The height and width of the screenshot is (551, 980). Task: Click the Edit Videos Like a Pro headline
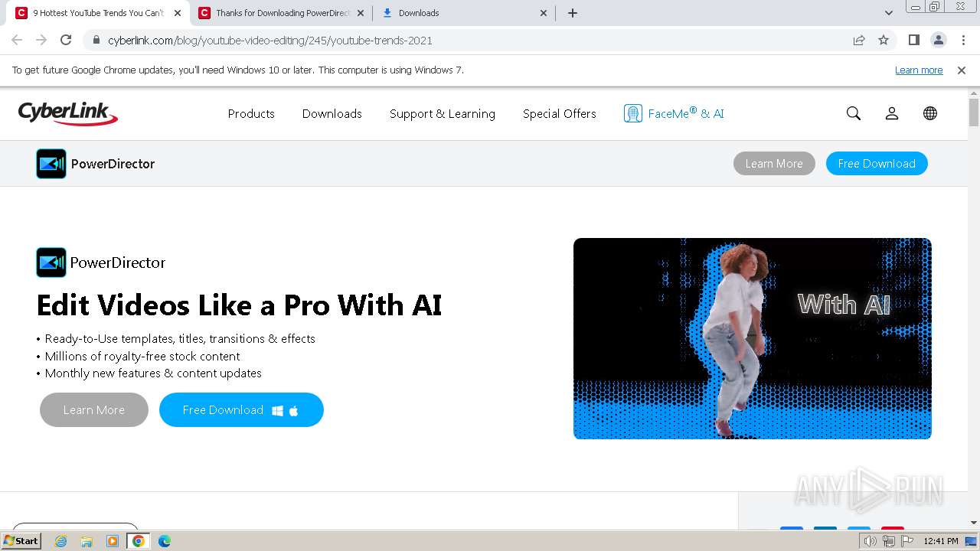[x=239, y=305]
